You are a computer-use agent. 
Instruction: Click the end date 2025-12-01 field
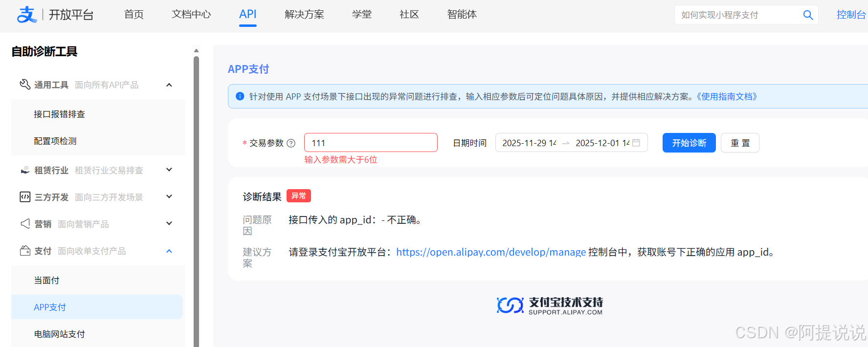tap(602, 143)
